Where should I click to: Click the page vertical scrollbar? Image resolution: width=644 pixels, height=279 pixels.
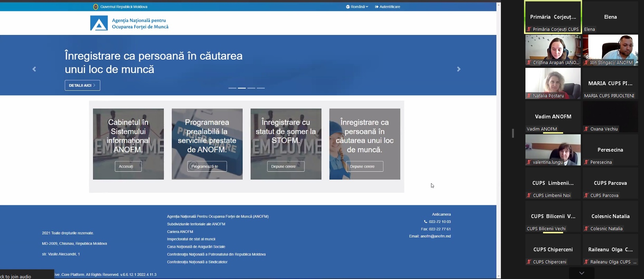tap(498, 138)
